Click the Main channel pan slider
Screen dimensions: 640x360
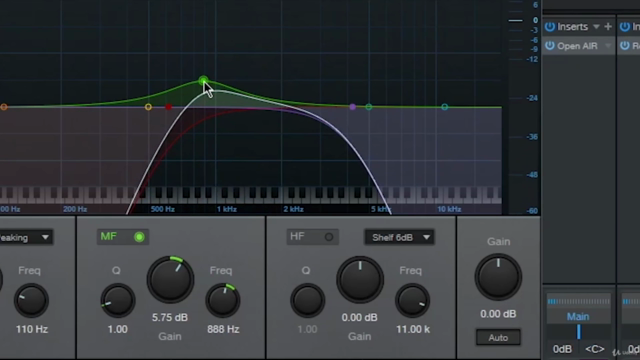pyautogui.click(x=578, y=332)
